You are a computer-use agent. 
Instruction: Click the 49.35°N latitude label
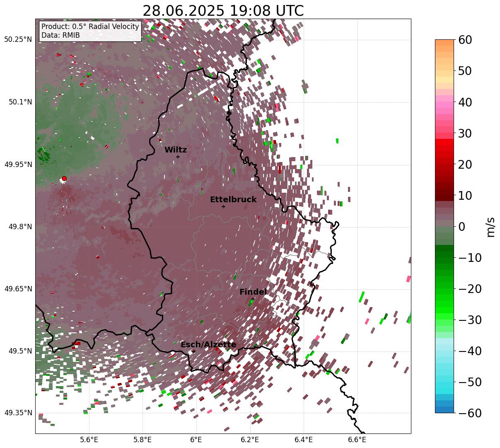18,413
